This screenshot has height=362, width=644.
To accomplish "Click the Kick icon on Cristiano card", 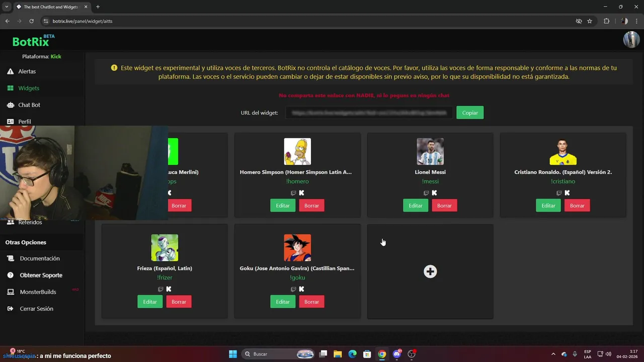I will pyautogui.click(x=567, y=193).
